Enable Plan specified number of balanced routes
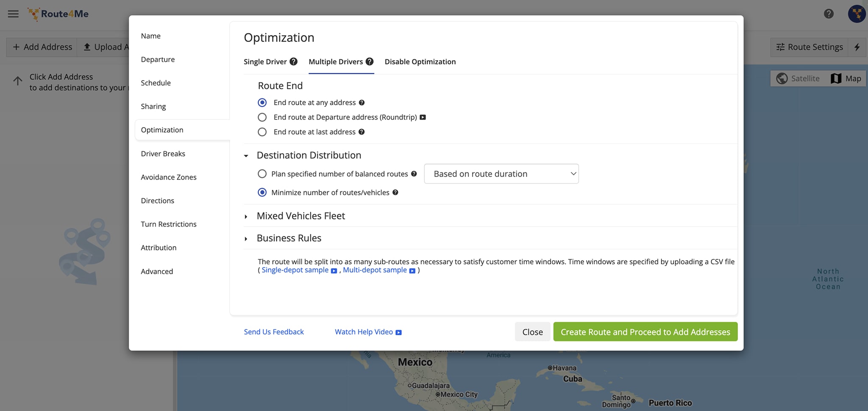The image size is (868, 411). point(262,174)
